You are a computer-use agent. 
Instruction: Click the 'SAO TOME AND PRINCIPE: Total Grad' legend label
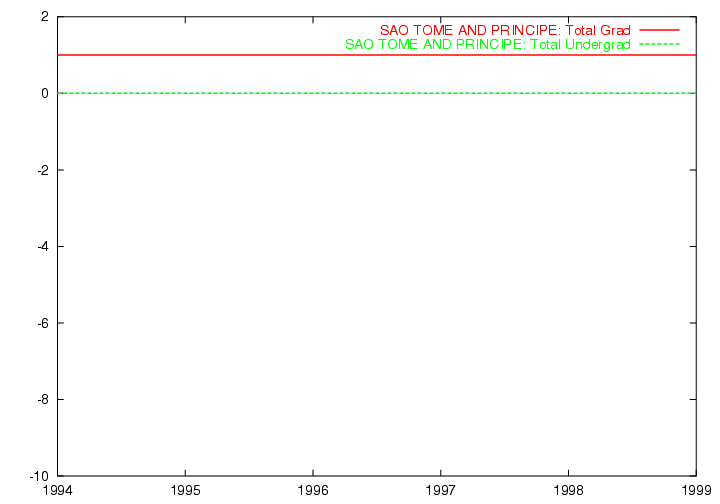(505, 30)
